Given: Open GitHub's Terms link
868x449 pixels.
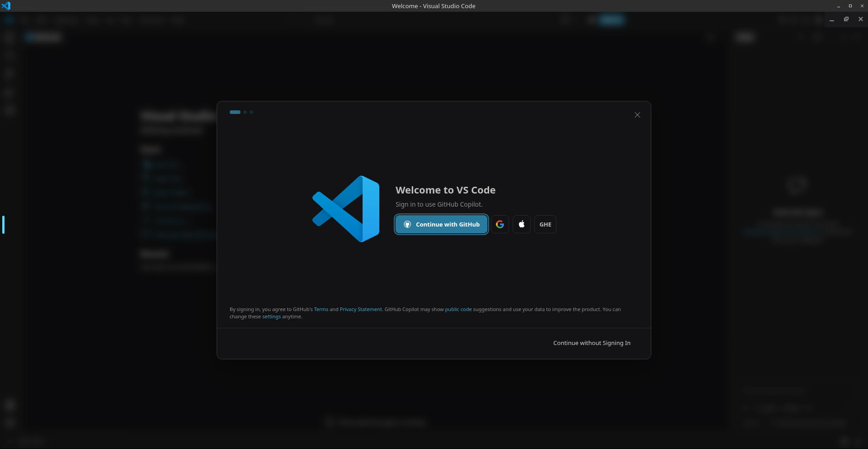Looking at the screenshot, I should [321, 309].
